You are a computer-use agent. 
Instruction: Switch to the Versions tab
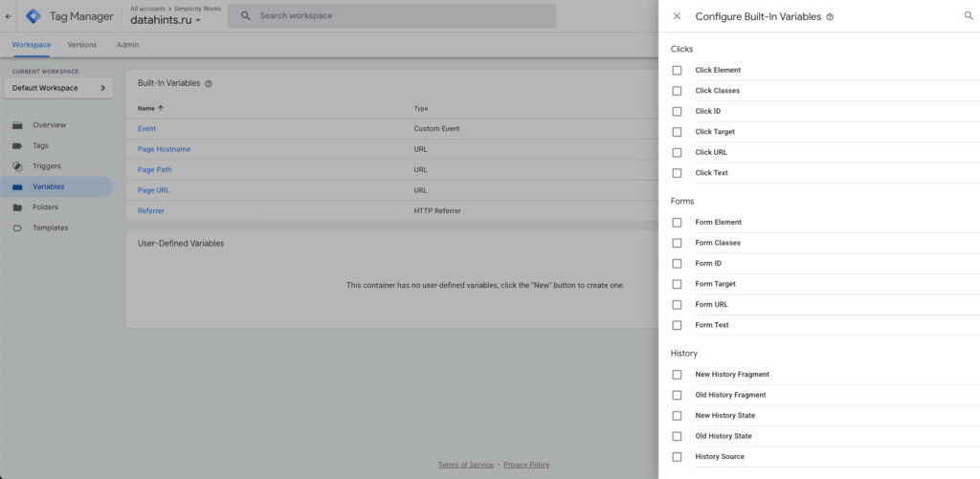[82, 45]
